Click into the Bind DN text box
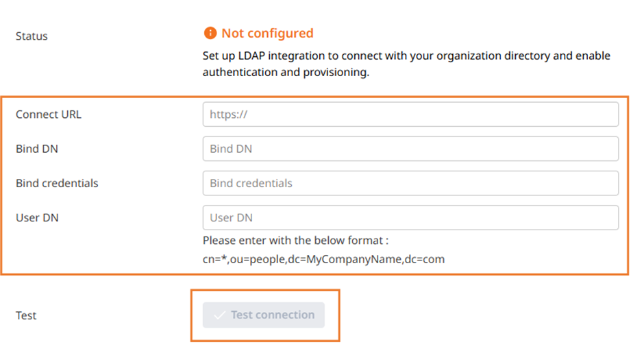Screen dimensions: 644x353 pyautogui.click(x=410, y=149)
